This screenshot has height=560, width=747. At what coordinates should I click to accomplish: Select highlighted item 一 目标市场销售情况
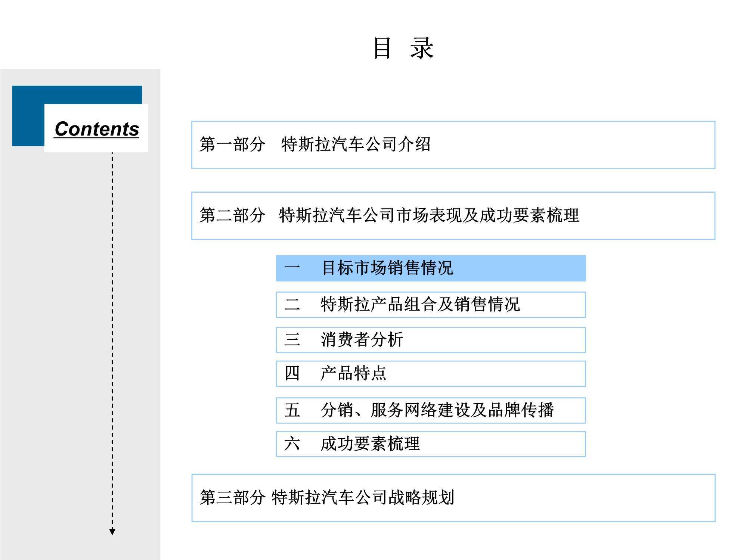click(x=431, y=268)
